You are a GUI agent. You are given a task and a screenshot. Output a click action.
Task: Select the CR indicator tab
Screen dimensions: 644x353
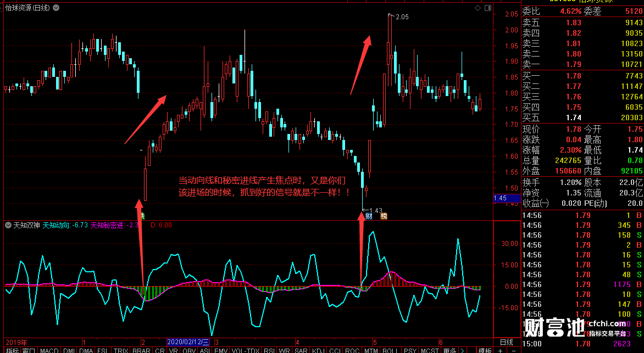click(x=160, y=351)
